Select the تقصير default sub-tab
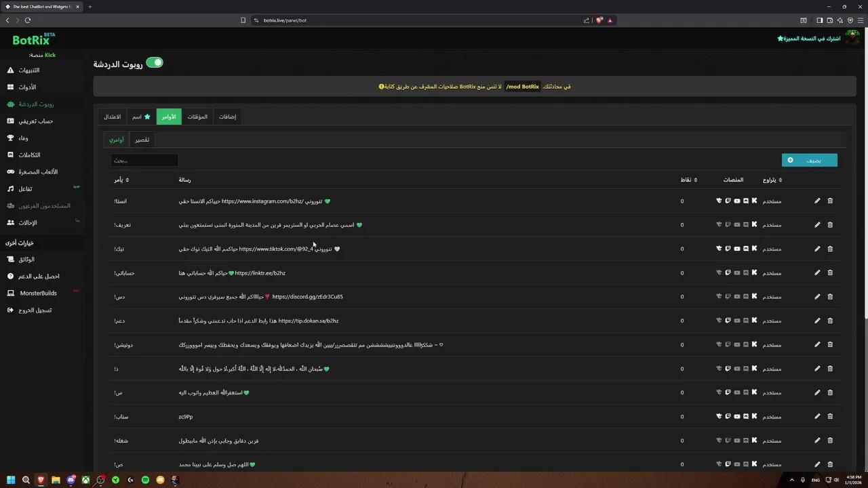This screenshot has width=868, height=488. point(142,140)
